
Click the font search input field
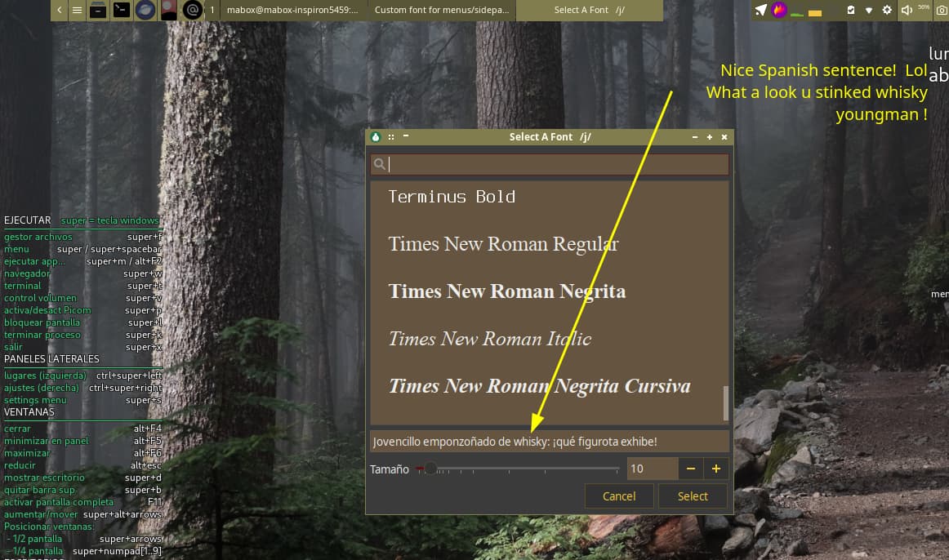coord(555,165)
